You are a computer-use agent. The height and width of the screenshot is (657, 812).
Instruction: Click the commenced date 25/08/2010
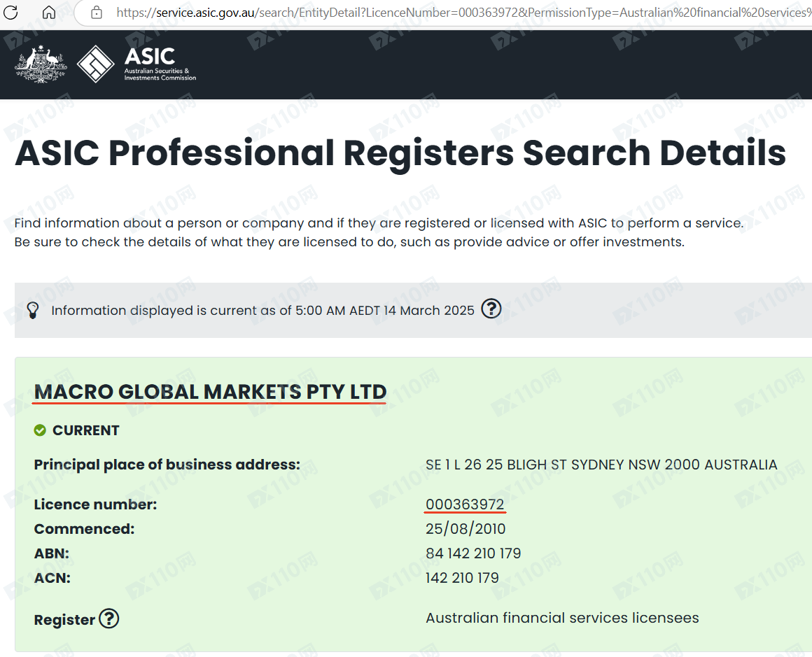coord(465,529)
